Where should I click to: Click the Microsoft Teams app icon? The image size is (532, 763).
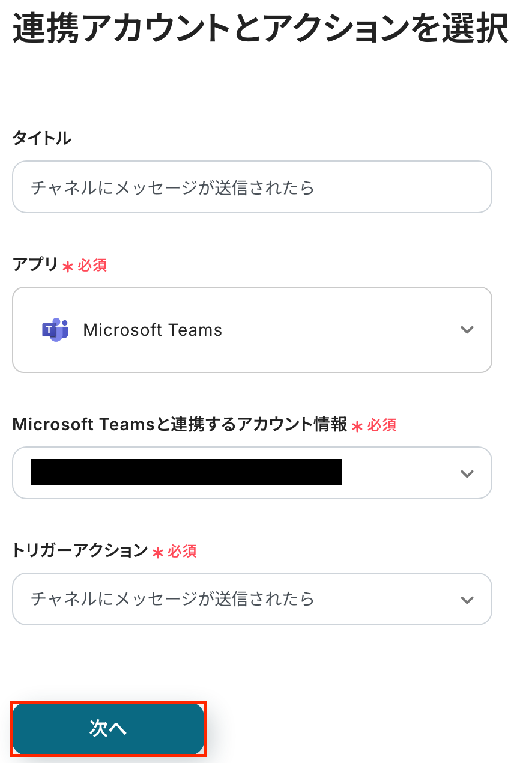coord(55,330)
